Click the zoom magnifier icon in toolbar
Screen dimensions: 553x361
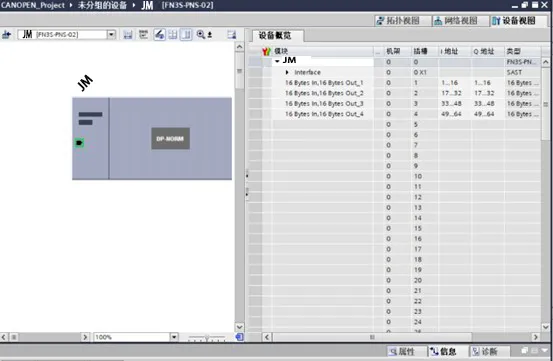point(201,35)
